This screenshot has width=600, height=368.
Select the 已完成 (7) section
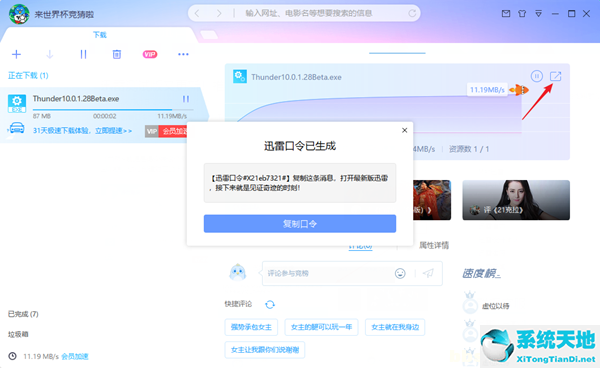pyautogui.click(x=23, y=314)
